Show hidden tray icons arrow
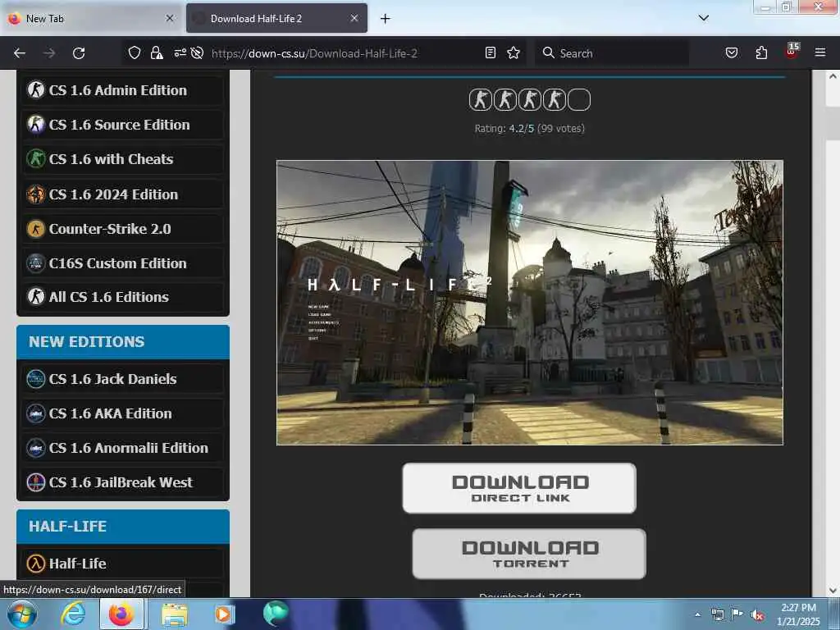 pyautogui.click(x=697, y=614)
